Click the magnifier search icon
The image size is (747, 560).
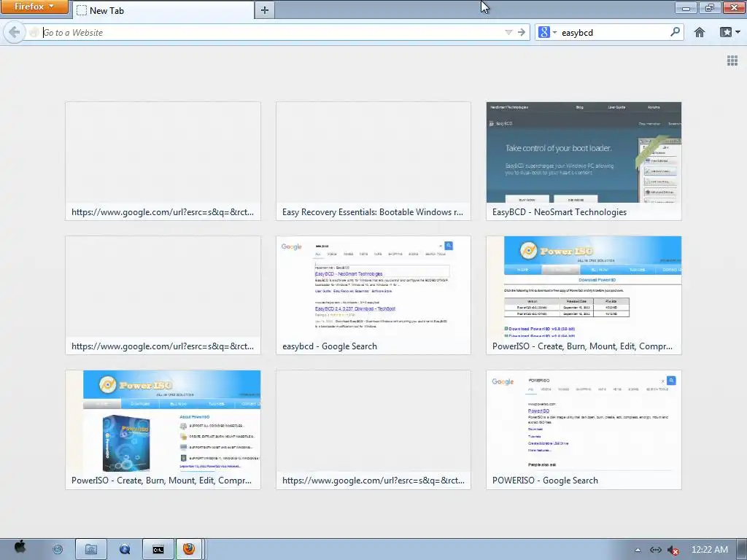coord(675,32)
